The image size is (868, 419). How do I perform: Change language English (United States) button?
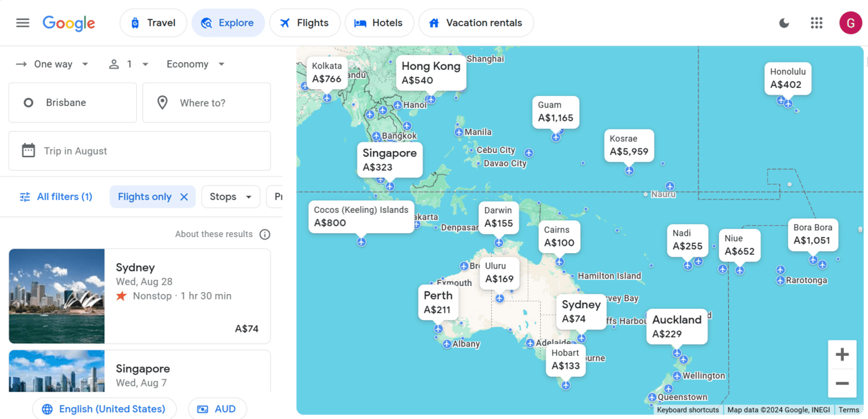(x=104, y=409)
